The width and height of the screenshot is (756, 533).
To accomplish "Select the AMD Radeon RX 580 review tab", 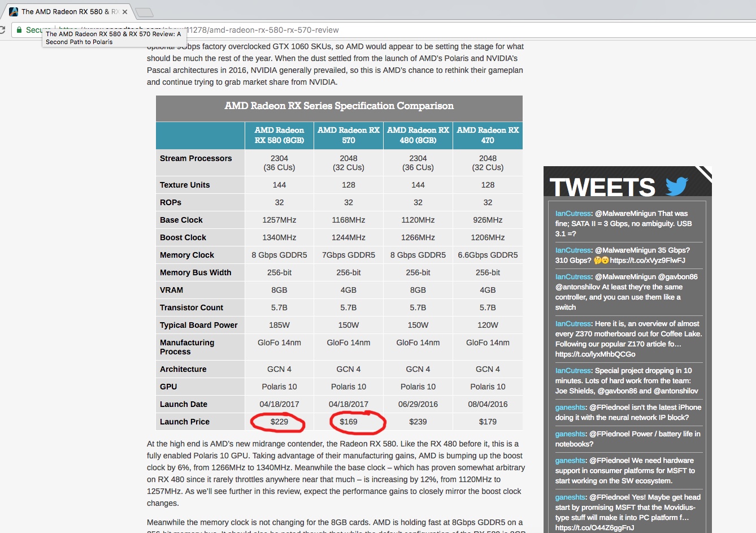I will pyautogui.click(x=69, y=11).
